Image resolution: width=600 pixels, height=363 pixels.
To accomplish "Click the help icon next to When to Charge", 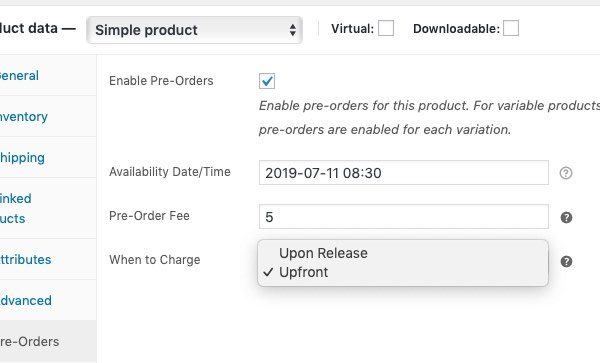I will click(566, 262).
